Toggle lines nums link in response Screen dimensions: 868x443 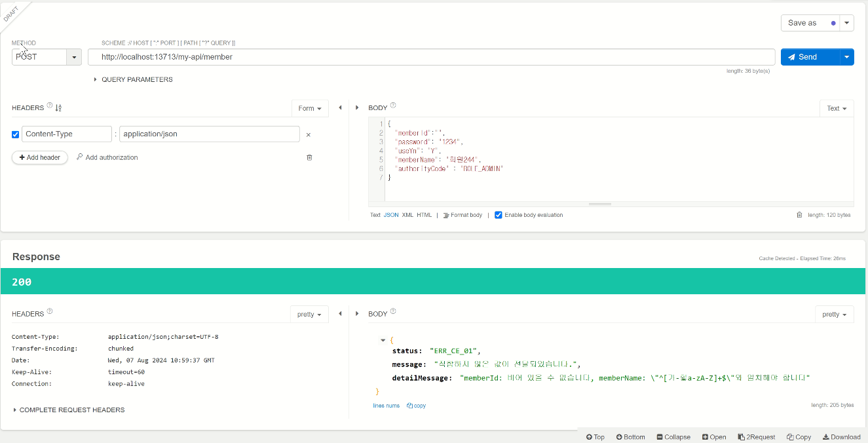click(x=386, y=406)
